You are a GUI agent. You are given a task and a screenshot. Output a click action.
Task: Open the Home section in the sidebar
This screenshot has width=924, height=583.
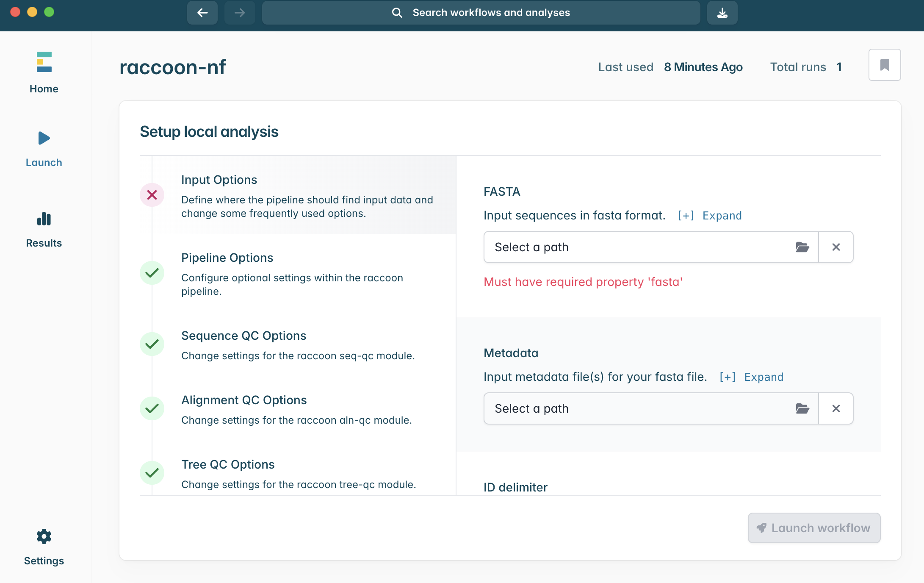coord(44,72)
